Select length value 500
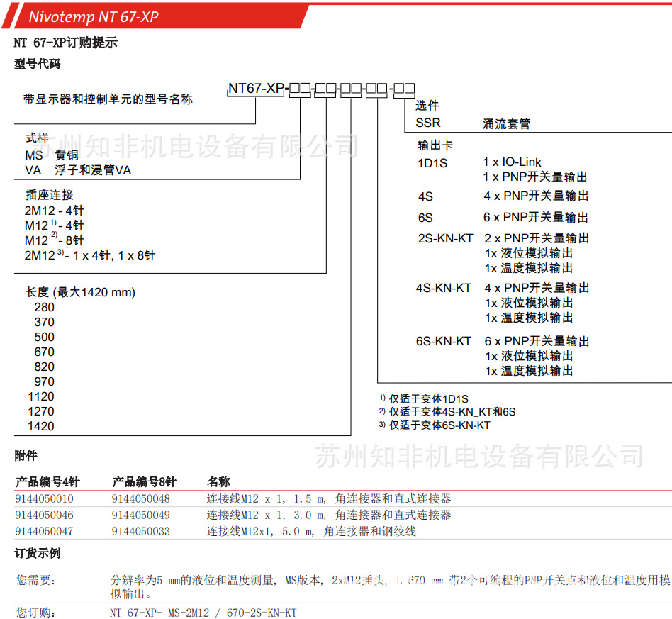This screenshot has height=619, width=672. coord(44,337)
